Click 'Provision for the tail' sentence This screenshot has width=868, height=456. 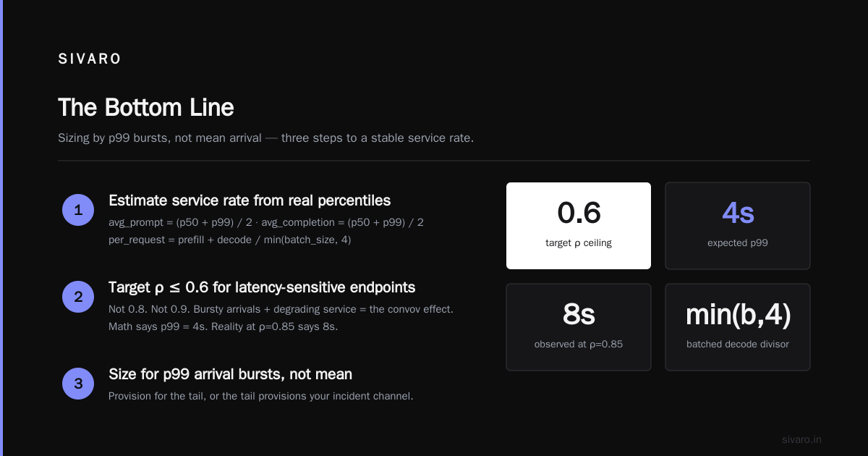pos(260,396)
